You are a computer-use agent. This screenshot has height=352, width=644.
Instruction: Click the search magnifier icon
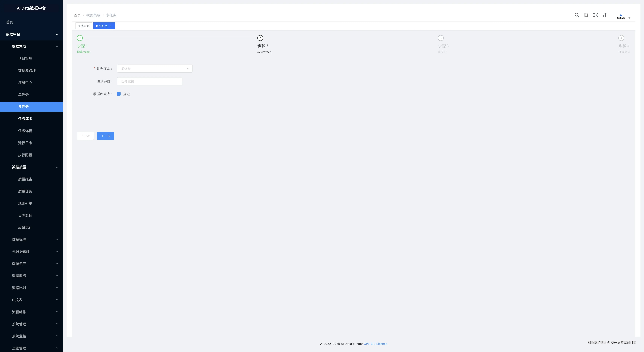coord(577,15)
